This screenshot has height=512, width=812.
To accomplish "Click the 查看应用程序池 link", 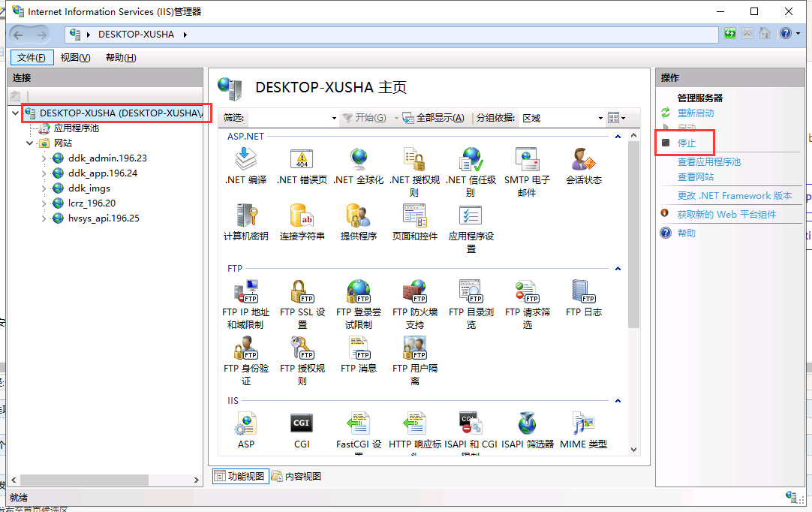I will [x=709, y=162].
